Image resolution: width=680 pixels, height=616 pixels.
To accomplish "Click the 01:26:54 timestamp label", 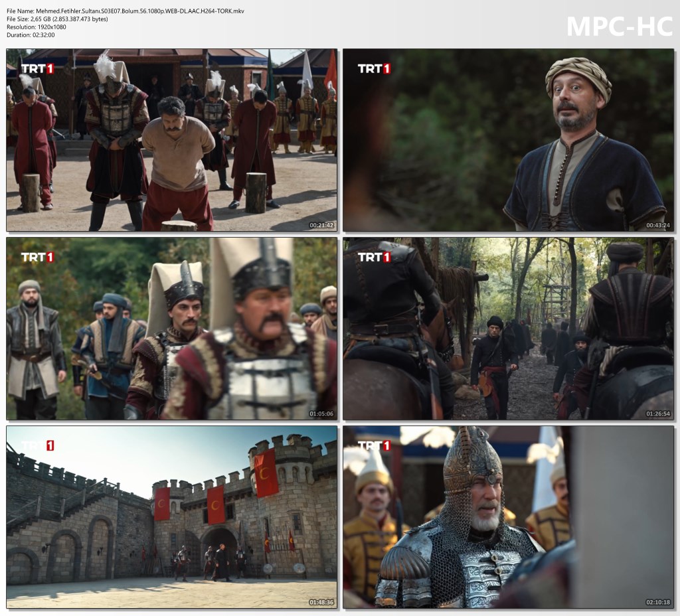I will click(x=658, y=414).
